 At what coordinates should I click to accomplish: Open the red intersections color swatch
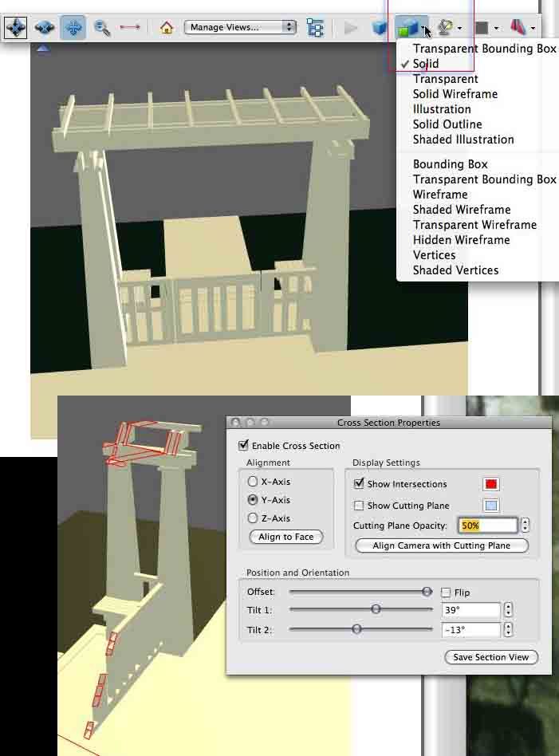pyautogui.click(x=491, y=483)
